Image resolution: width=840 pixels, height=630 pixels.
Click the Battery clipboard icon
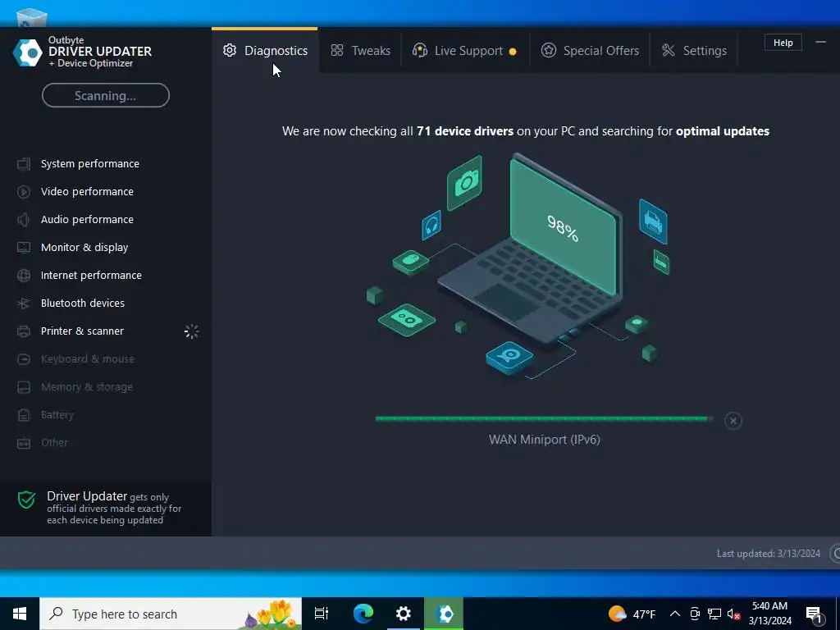[24, 414]
